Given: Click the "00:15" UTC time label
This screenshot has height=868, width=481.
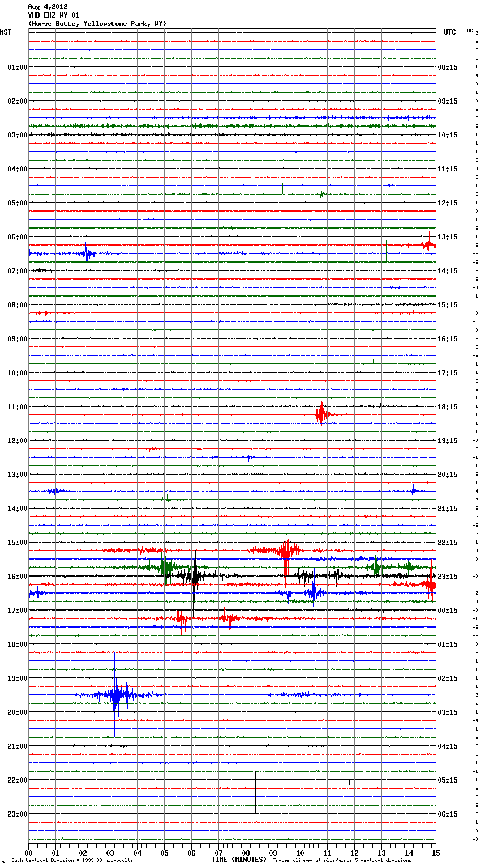Looking at the screenshot, I should pos(448,611).
